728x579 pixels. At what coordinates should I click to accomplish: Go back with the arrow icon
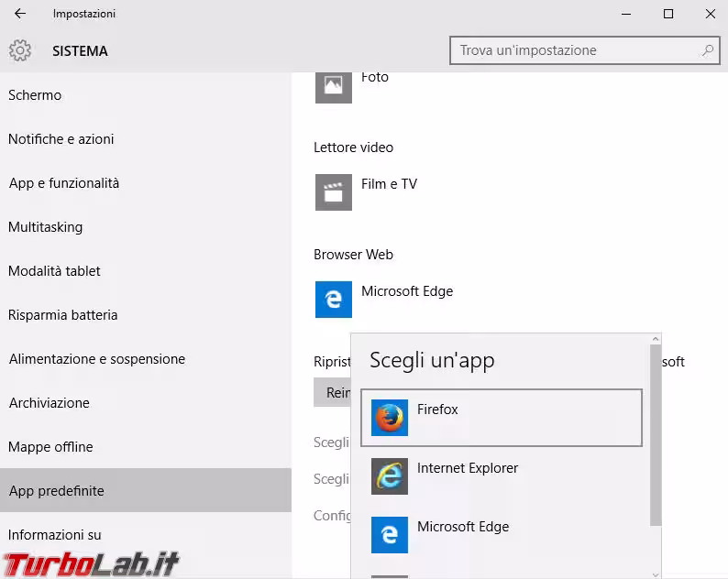pos(20,14)
